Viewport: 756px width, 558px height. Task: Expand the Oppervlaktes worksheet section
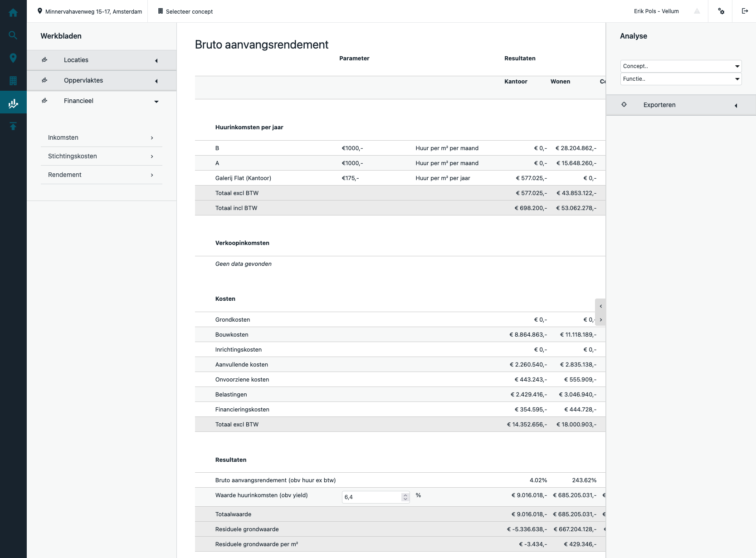tap(102, 81)
